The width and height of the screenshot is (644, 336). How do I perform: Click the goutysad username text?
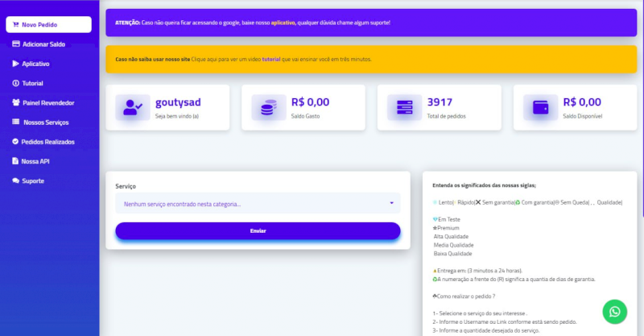(178, 102)
